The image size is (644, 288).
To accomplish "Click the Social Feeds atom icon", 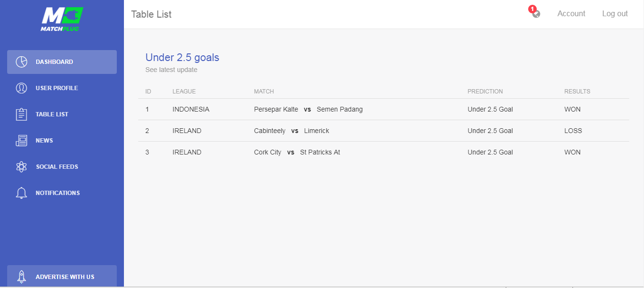I will point(21,167).
